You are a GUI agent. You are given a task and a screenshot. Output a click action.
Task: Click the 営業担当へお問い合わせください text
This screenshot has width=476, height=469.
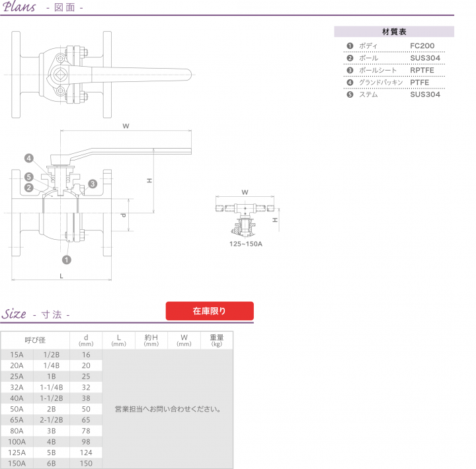pos(167,409)
